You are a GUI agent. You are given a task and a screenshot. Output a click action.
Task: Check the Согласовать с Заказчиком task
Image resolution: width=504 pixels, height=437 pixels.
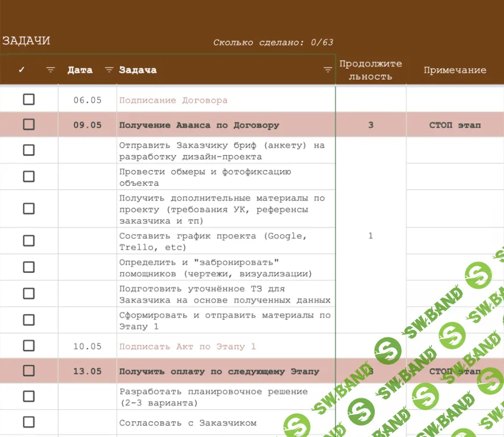pyautogui.click(x=29, y=422)
